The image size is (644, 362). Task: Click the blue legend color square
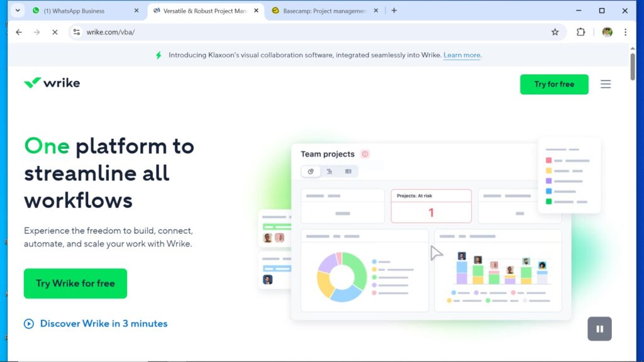pyautogui.click(x=548, y=191)
